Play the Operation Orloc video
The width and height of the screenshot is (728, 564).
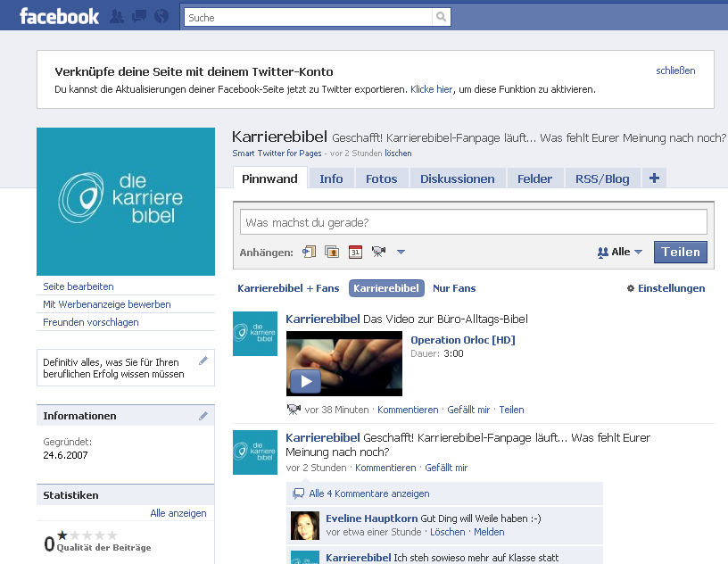[x=305, y=381]
